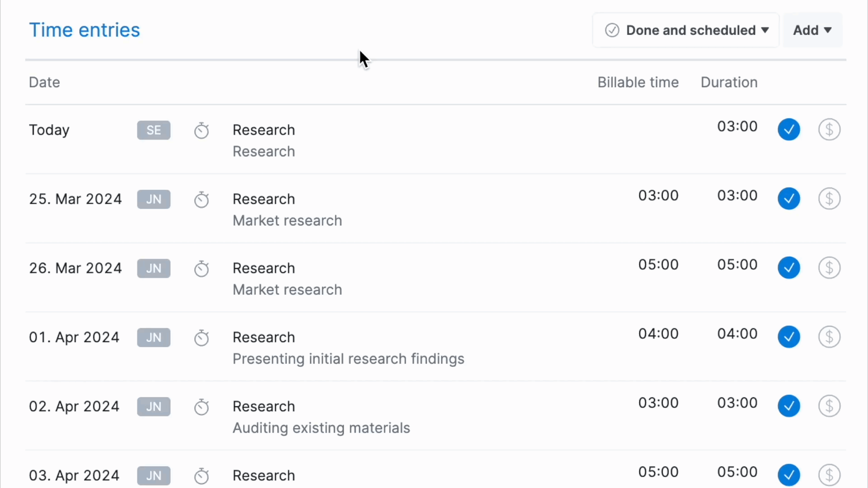Click the 05:00 duration for 26. Mar 2024
This screenshot has width=868, height=488.
[x=737, y=265]
